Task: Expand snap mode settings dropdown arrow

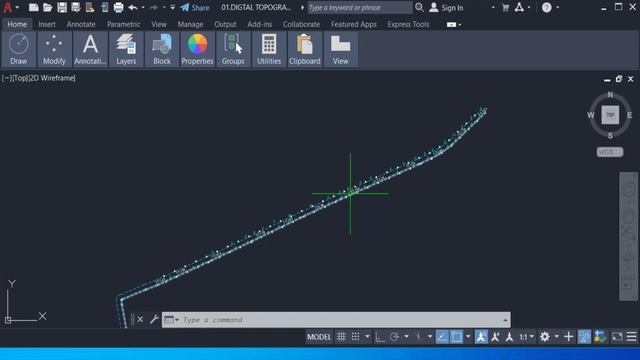Action: (x=367, y=337)
